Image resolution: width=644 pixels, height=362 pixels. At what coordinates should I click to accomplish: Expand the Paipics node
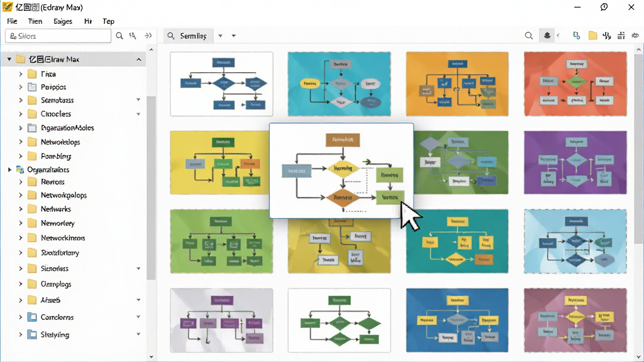coord(21,87)
